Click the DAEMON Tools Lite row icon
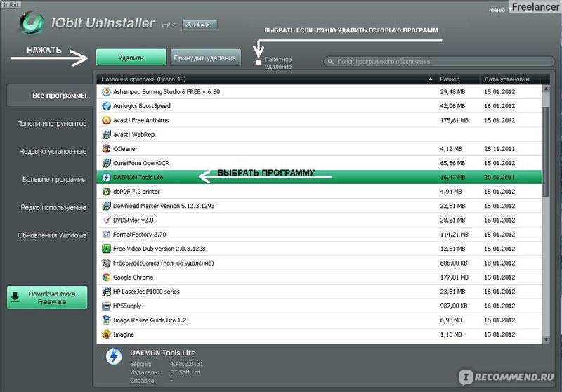The image size is (562, 392). click(x=107, y=177)
